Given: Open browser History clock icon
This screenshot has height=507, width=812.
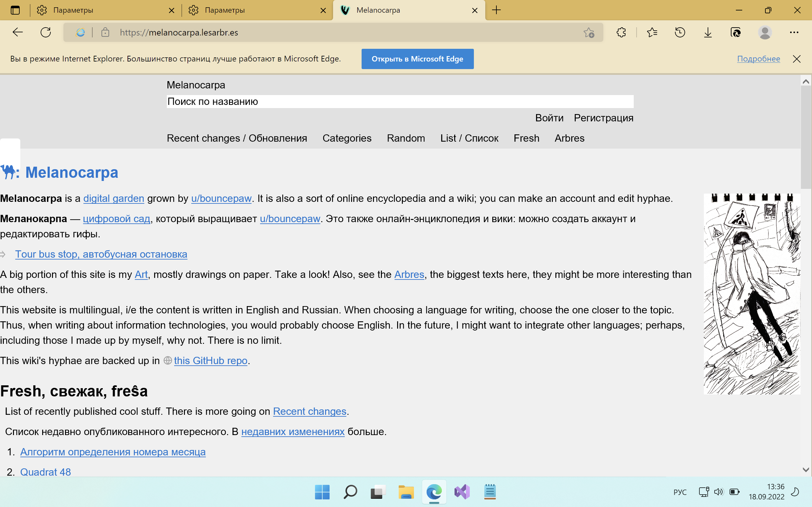Looking at the screenshot, I should [680, 33].
